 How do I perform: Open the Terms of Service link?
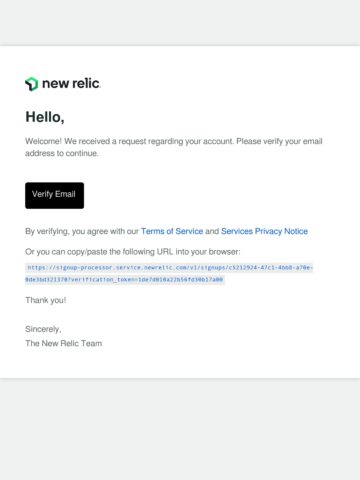[x=172, y=231]
